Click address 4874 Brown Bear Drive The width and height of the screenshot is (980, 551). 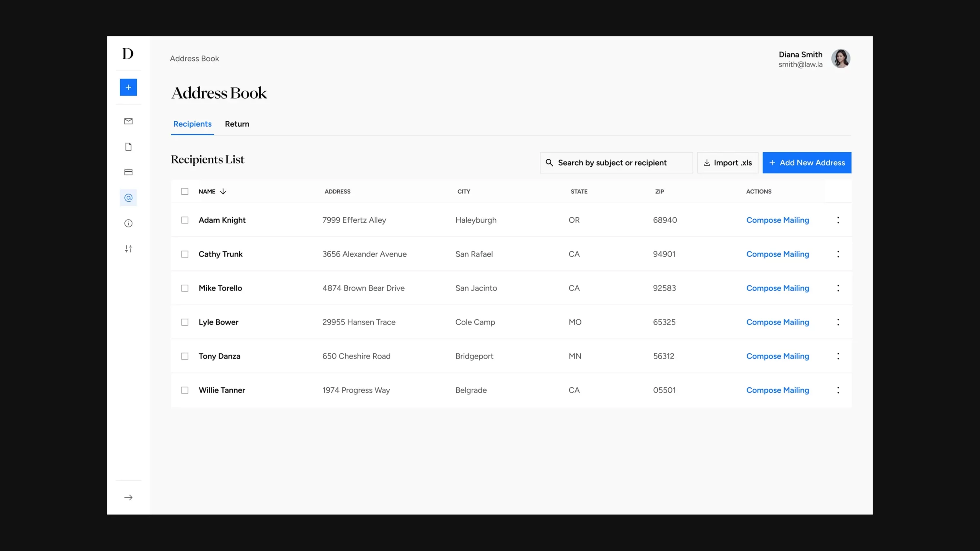point(363,288)
